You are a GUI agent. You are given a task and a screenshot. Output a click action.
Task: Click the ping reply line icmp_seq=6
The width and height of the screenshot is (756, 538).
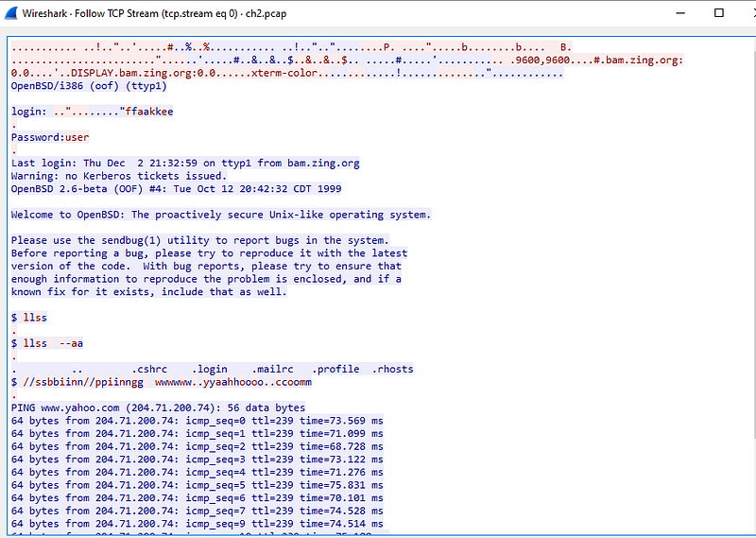198,498
